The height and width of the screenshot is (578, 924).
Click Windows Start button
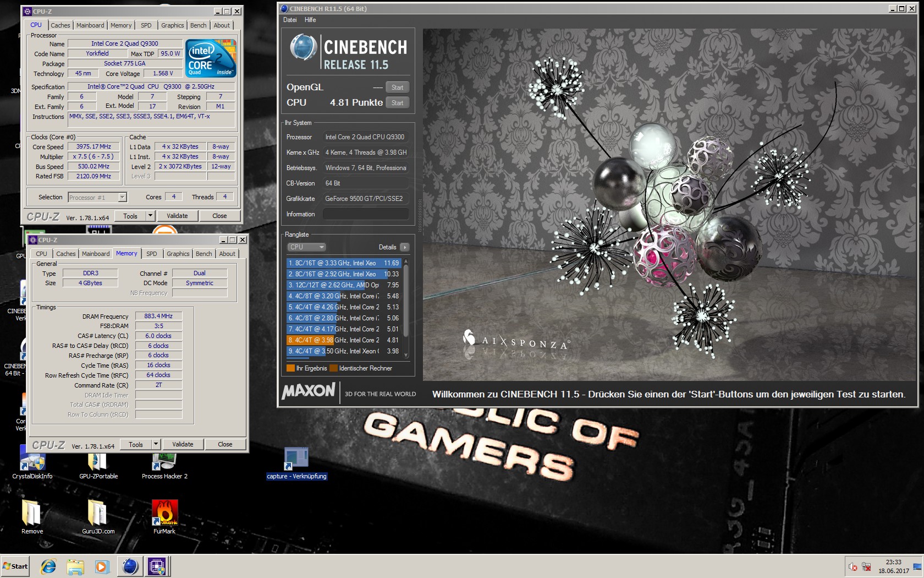point(15,566)
